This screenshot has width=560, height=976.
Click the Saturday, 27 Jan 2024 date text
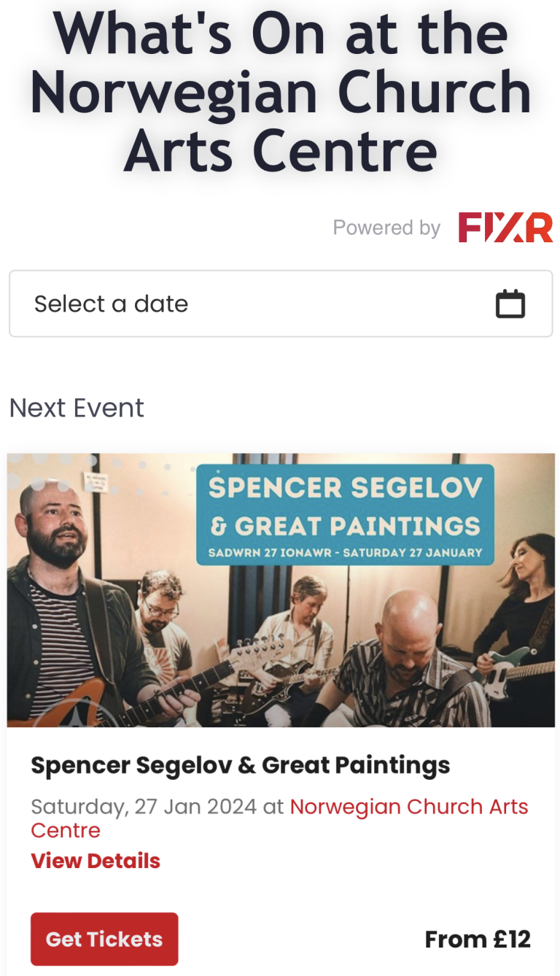coord(144,807)
